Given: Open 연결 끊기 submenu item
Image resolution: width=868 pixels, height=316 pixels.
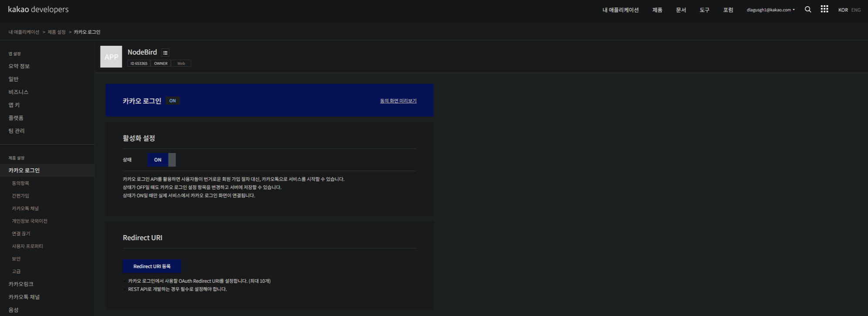Looking at the screenshot, I should [21, 234].
